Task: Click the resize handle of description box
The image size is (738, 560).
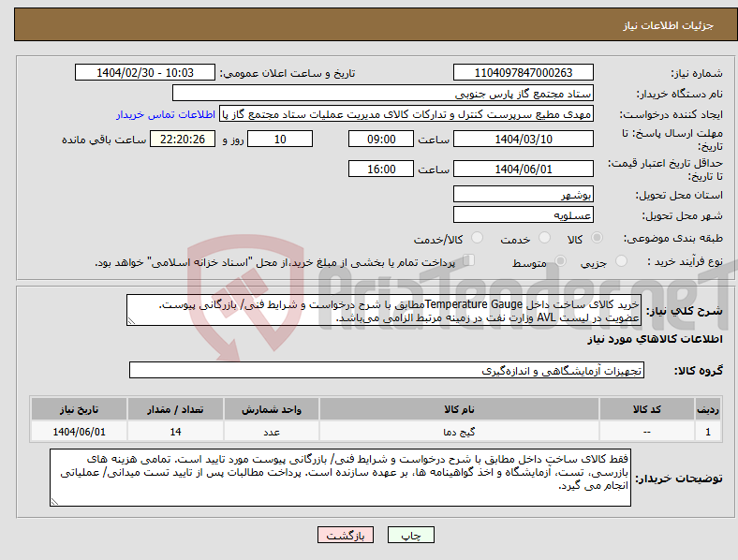Action: pos(131,321)
